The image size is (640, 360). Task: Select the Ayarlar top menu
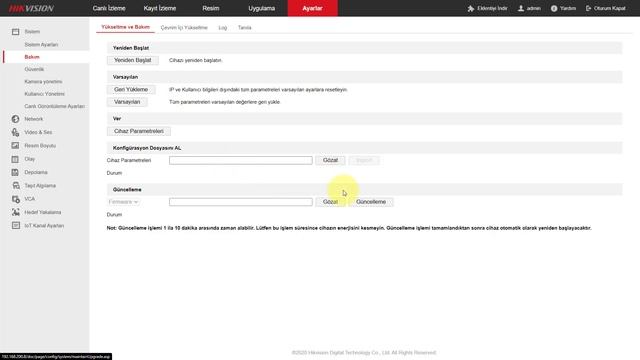[x=312, y=8]
